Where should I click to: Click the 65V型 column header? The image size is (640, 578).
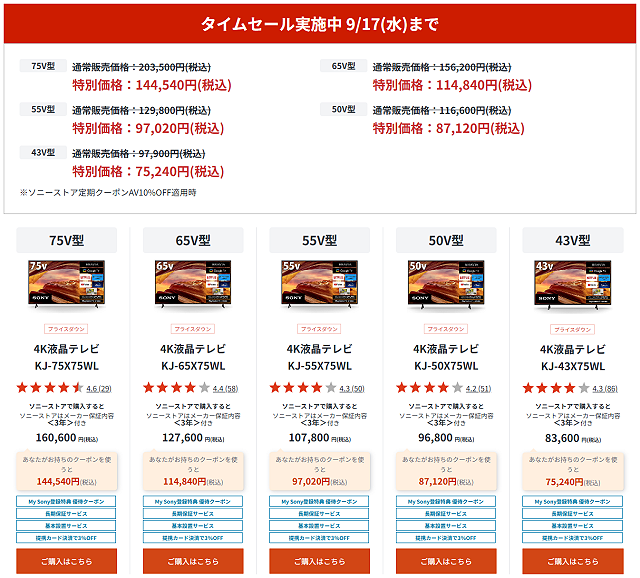[x=193, y=240]
